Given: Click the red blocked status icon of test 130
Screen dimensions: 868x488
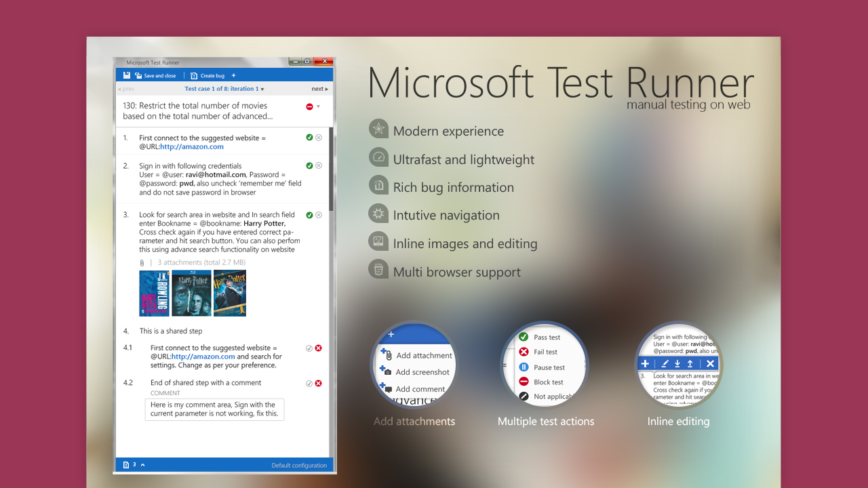Looking at the screenshot, I should [310, 106].
